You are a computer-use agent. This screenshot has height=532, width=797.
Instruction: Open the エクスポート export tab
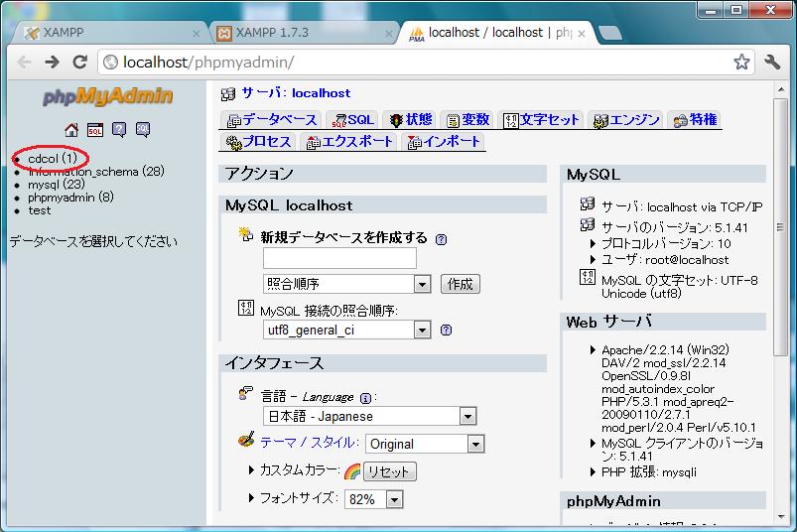coord(349,142)
